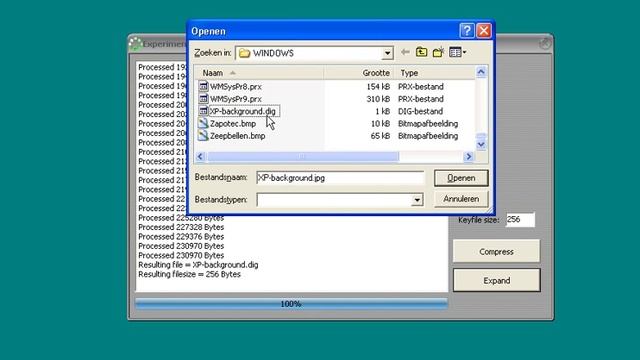
Task: Click the left arrow of horizontal scrollbar
Action: point(200,156)
